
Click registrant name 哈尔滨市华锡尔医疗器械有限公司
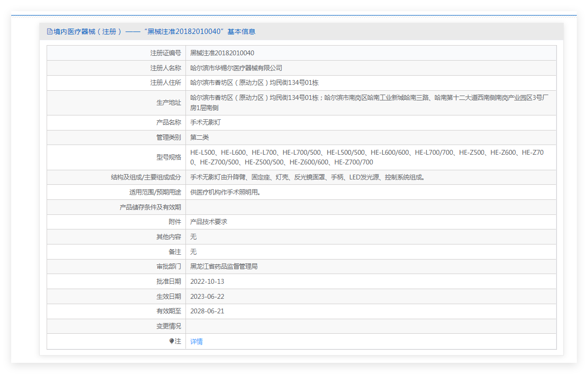[x=236, y=68]
